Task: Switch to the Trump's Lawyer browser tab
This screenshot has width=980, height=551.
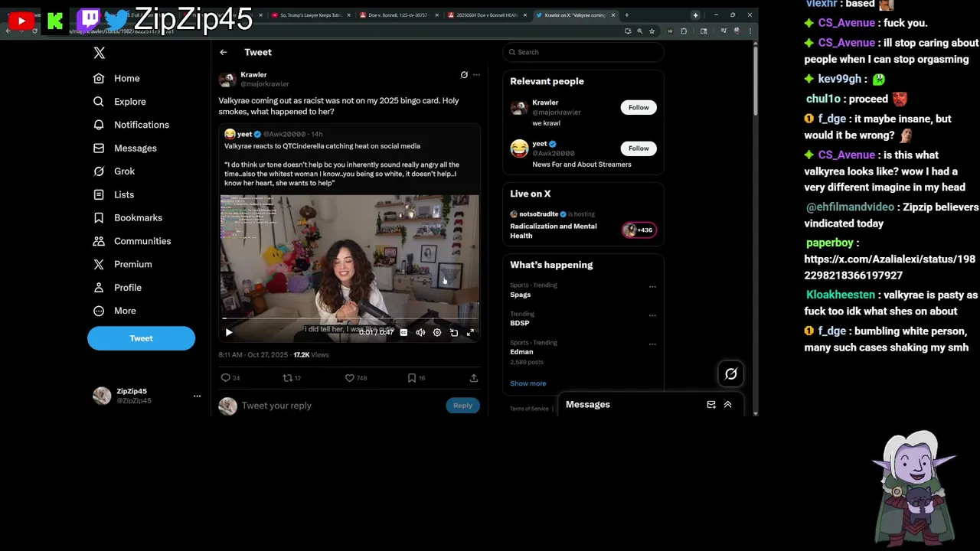Action: (309, 15)
